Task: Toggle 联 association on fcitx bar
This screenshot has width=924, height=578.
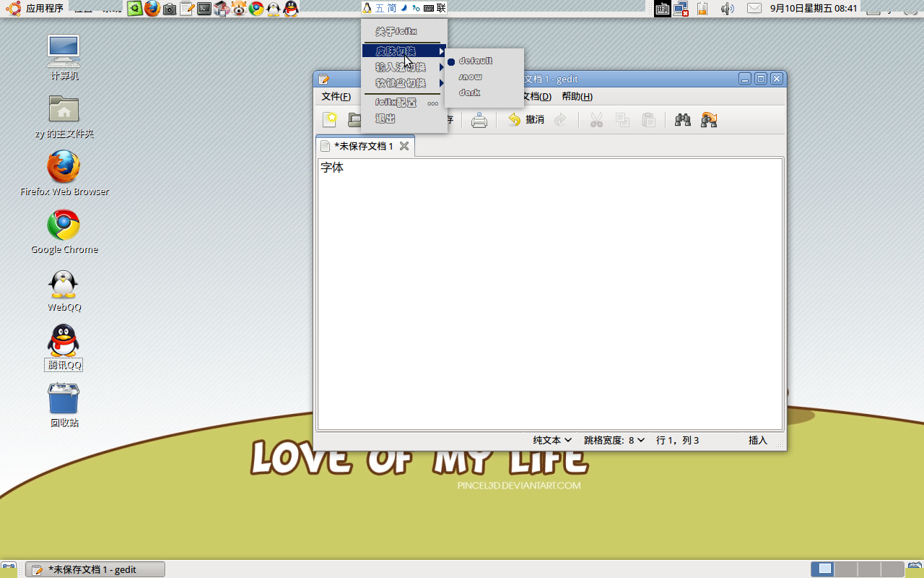Action: tap(441, 8)
